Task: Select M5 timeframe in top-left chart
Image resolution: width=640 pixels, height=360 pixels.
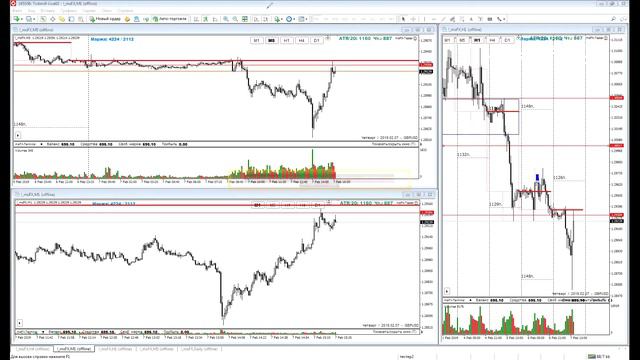Action: (271, 40)
